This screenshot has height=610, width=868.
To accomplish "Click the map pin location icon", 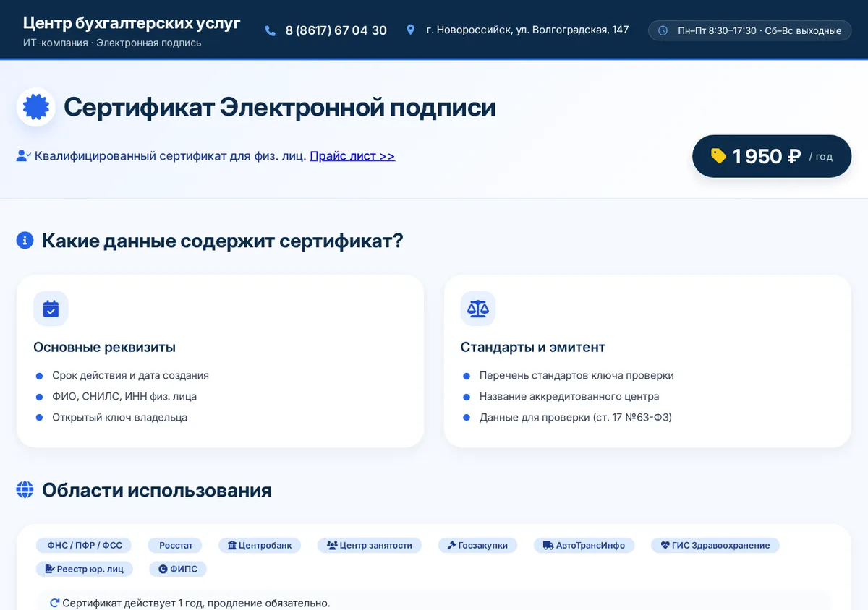I will (411, 30).
